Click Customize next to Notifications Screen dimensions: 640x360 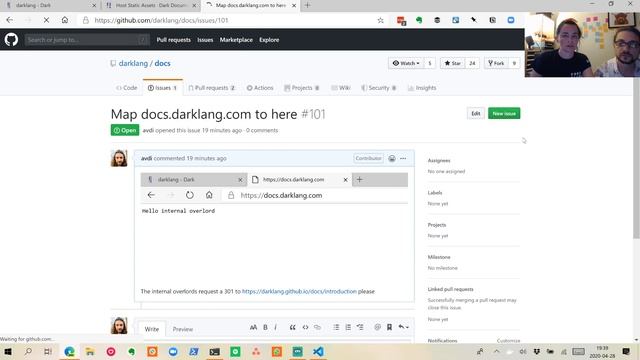(508, 340)
